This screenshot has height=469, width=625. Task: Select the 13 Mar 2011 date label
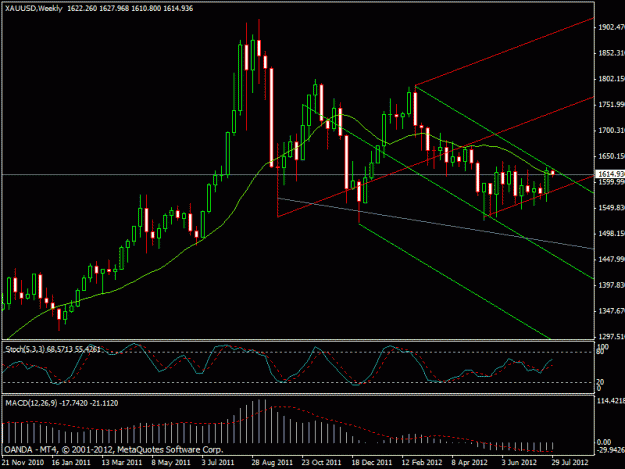(x=122, y=463)
